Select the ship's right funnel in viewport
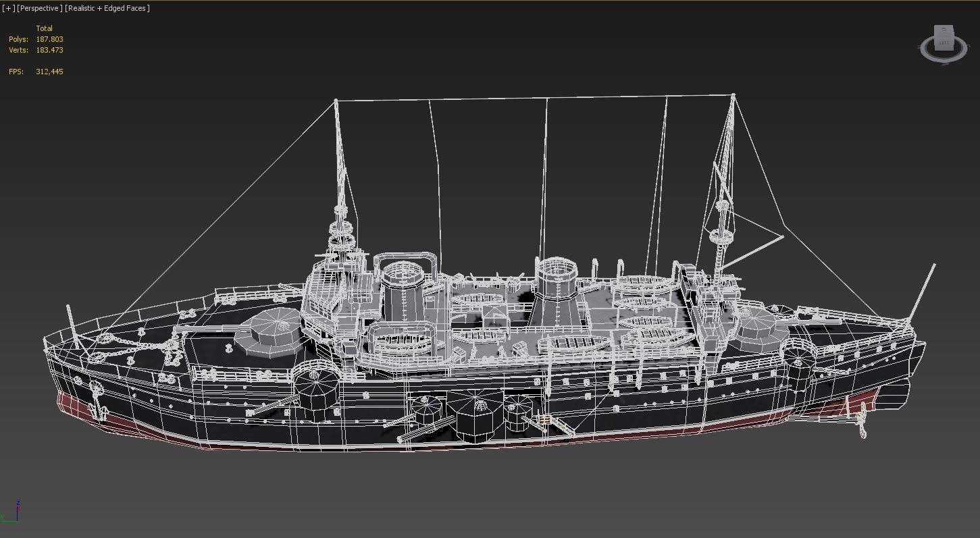Image resolution: width=980 pixels, height=538 pixels. [557, 292]
